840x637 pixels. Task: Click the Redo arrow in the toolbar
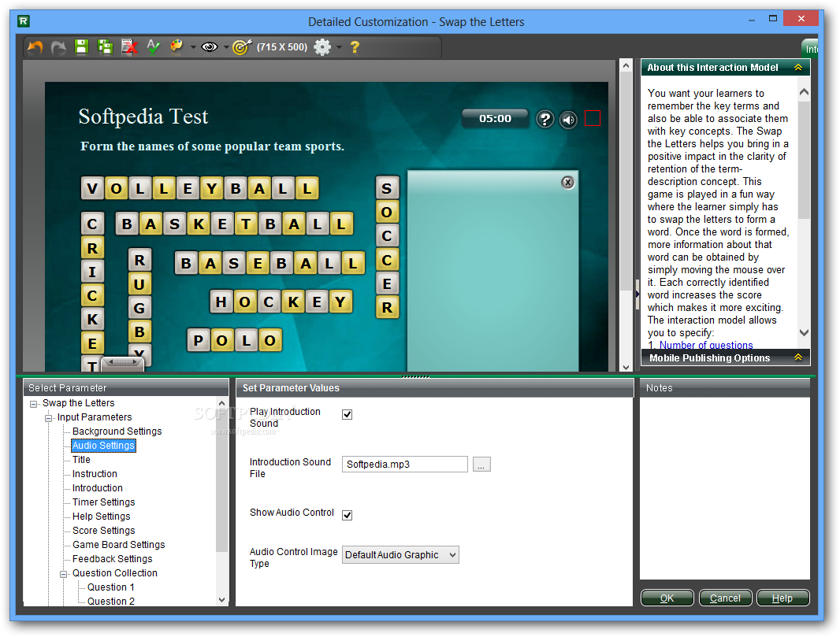[58, 47]
